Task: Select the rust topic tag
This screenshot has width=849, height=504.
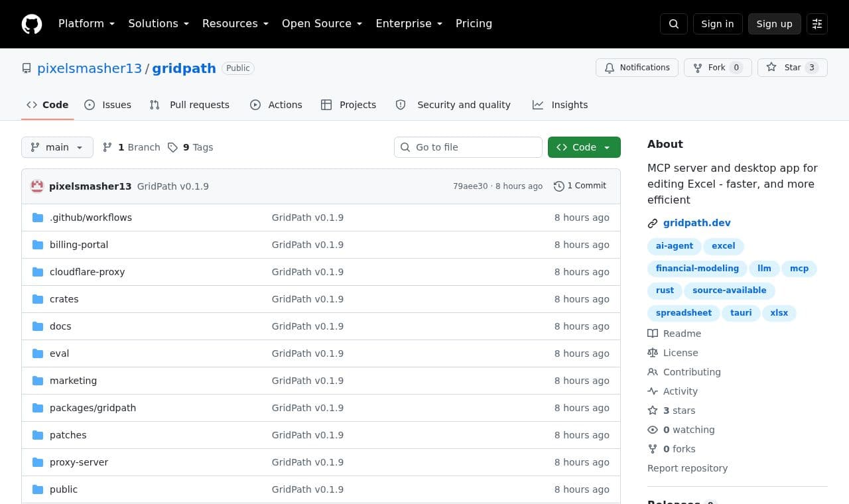Action: pyautogui.click(x=665, y=290)
